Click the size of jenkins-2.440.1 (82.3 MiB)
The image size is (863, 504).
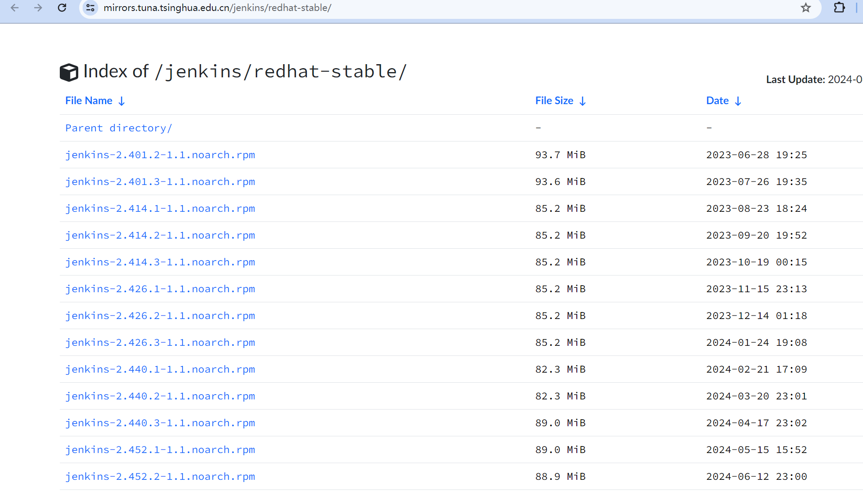coord(561,369)
